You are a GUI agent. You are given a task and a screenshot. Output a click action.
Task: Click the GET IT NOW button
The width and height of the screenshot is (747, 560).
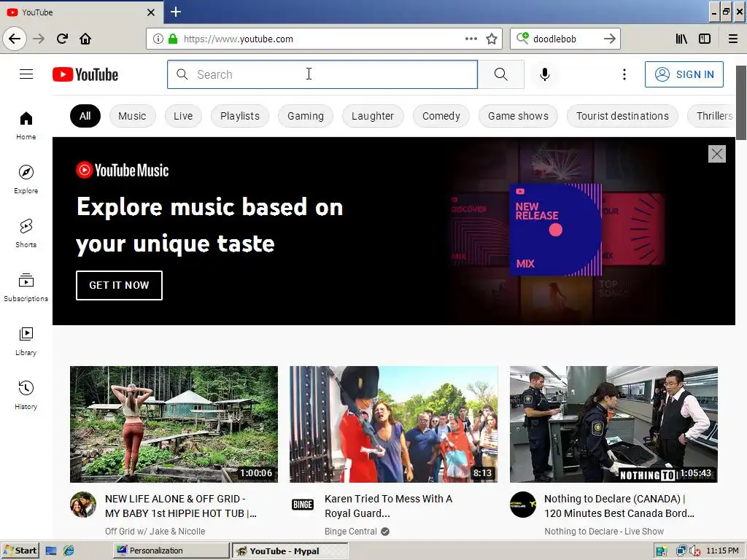[119, 285]
